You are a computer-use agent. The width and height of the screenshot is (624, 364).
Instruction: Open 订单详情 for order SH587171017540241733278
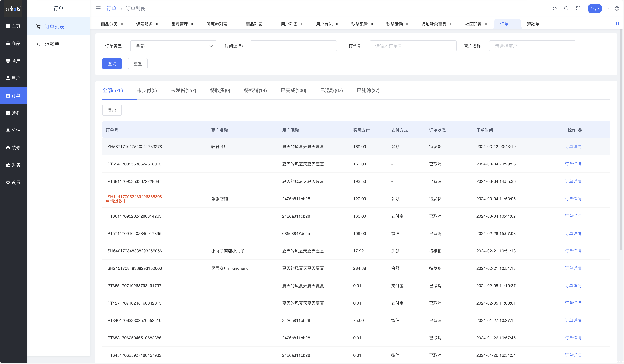[x=573, y=147]
